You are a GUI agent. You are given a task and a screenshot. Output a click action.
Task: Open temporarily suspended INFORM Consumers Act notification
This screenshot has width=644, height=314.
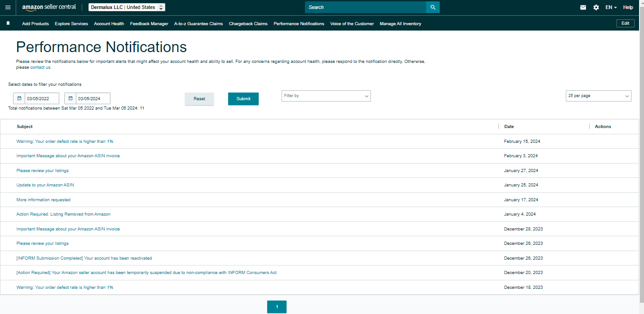pyautogui.click(x=146, y=273)
